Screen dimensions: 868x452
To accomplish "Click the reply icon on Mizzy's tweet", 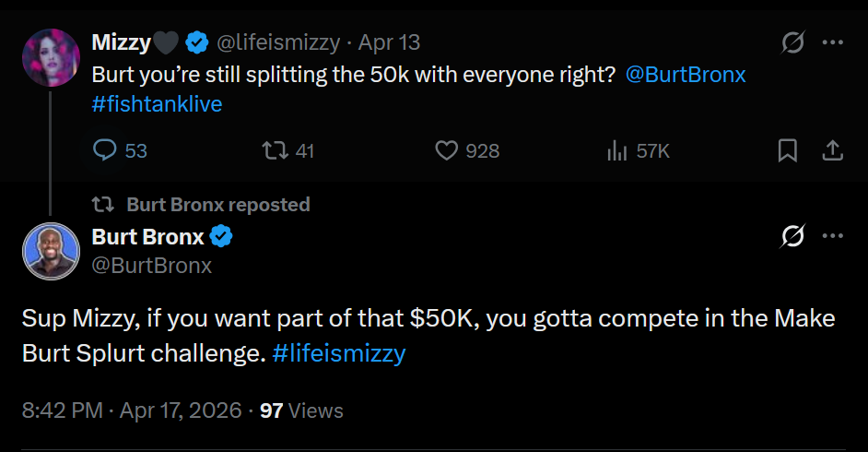I will pos(106,150).
